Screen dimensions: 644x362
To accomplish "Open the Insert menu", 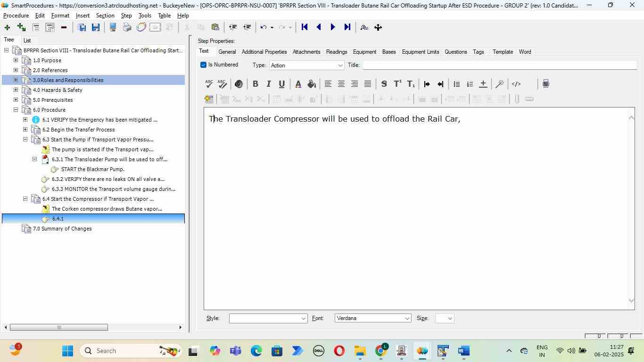I will (83, 16).
